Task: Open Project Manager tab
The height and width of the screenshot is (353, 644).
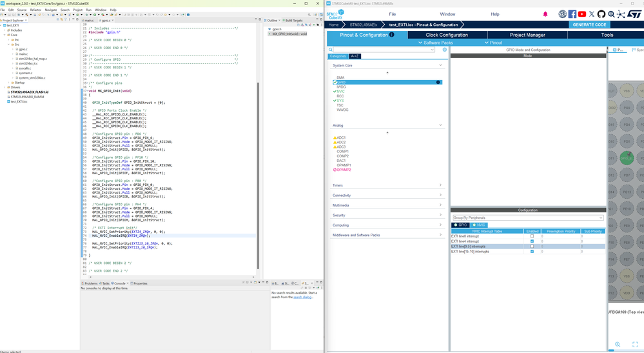Action: pos(527,34)
